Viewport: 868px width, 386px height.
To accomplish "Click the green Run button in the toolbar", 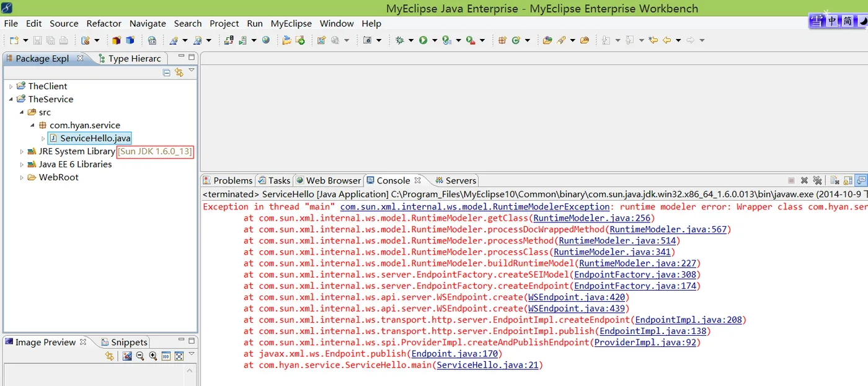I will (423, 40).
